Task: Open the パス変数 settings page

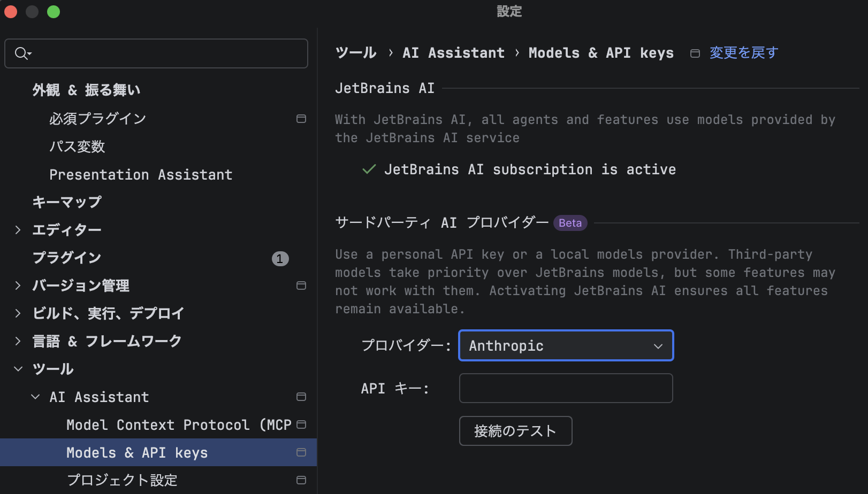Action: [x=77, y=146]
